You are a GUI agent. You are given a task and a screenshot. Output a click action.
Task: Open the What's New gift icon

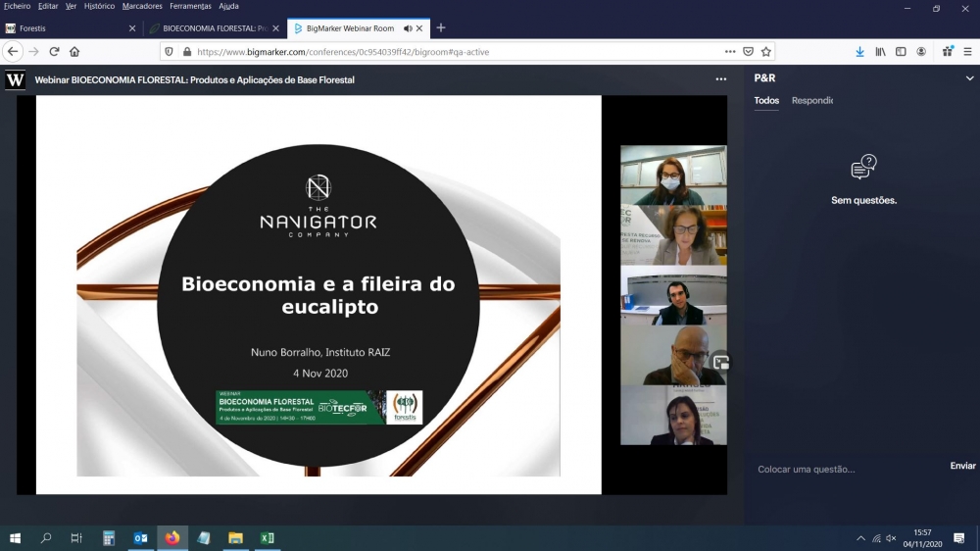[948, 52]
